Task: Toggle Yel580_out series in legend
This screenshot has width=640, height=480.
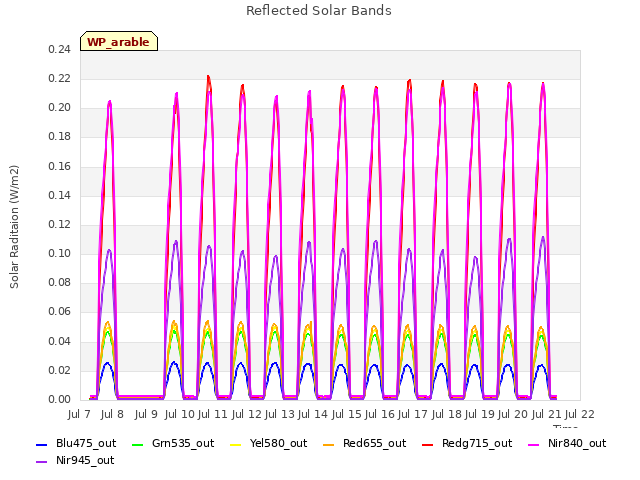Action: click(x=269, y=443)
